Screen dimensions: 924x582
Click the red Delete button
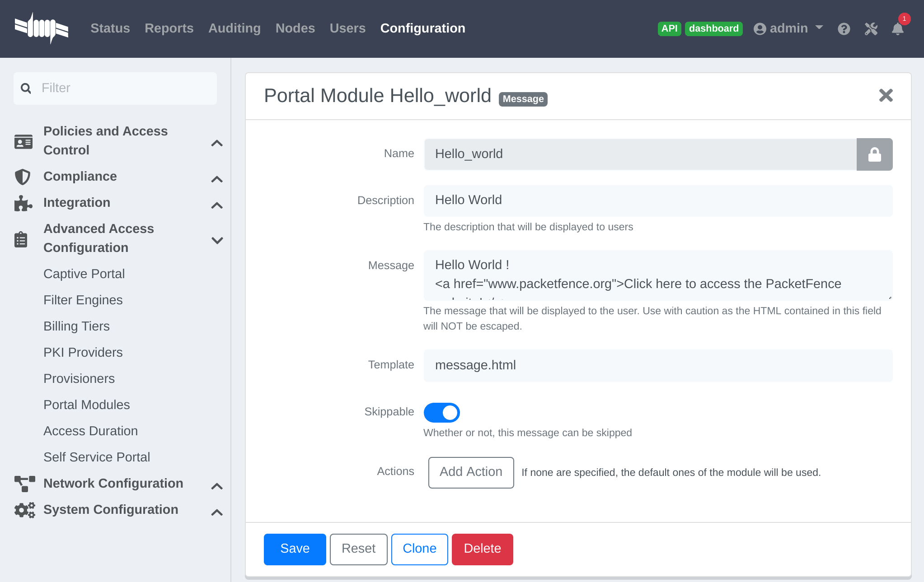point(482,549)
